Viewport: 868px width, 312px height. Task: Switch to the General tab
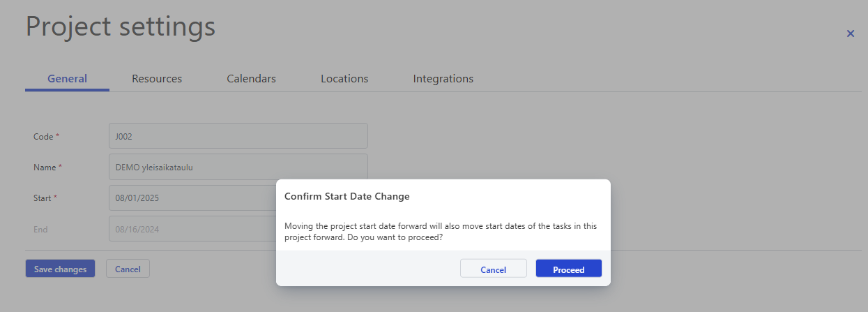click(67, 79)
